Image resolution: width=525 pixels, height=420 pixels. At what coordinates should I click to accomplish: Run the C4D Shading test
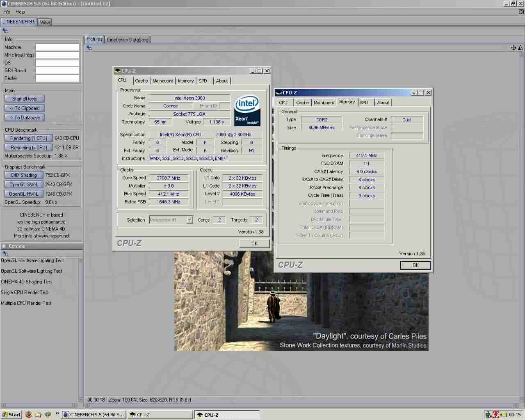(24, 175)
